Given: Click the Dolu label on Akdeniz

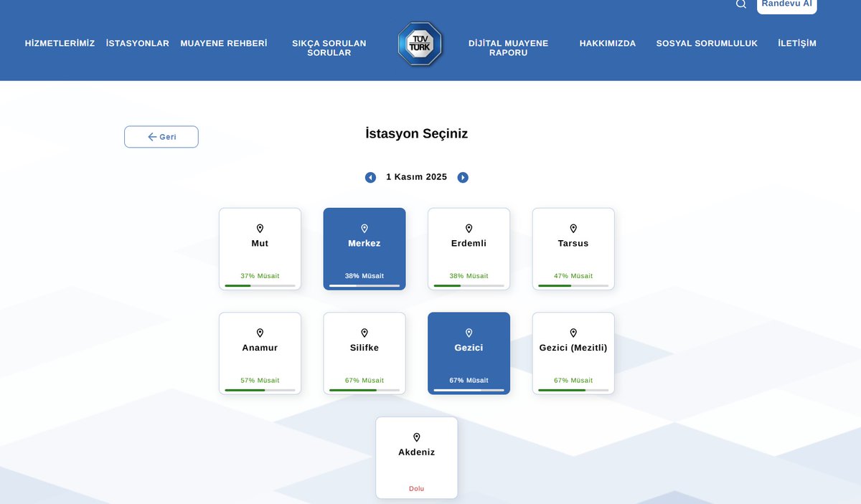Looking at the screenshot, I should [x=417, y=489].
